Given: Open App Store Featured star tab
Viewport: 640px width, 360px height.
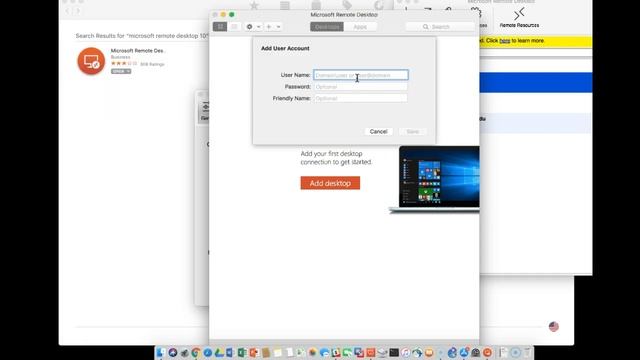Looking at the screenshot, I should 254,5.
